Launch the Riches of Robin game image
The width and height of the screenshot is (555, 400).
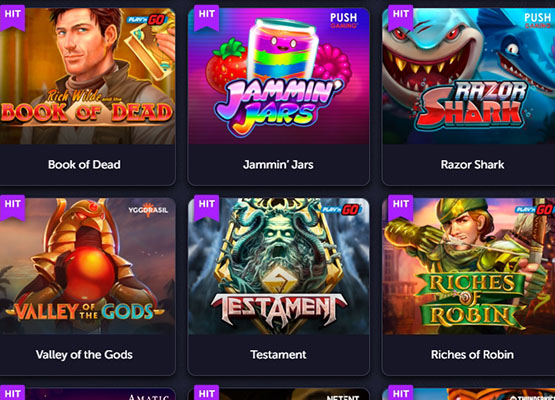tap(469, 266)
